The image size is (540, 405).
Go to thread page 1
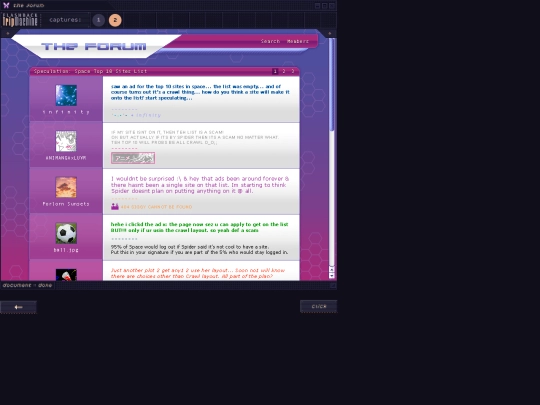pos(275,71)
